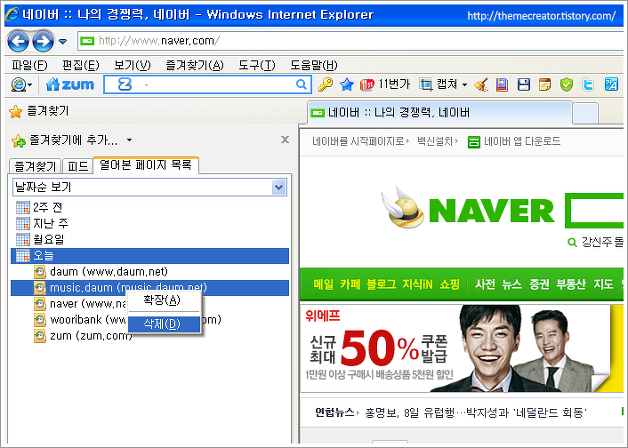The height and width of the screenshot is (448, 628).
Task: Click the 즐겨찾기 star button
Action: pos(39,111)
